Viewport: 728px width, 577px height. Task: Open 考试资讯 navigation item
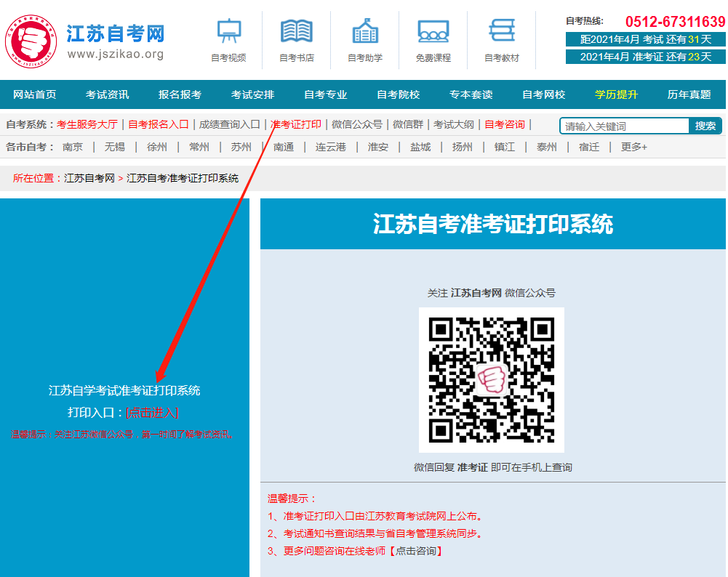pyautogui.click(x=107, y=94)
